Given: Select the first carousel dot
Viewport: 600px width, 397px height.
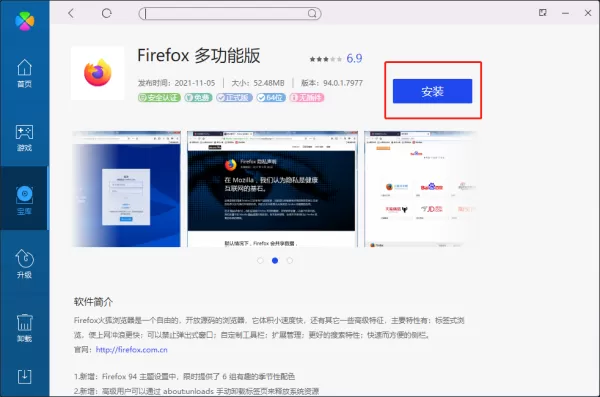Looking at the screenshot, I should coord(260,261).
